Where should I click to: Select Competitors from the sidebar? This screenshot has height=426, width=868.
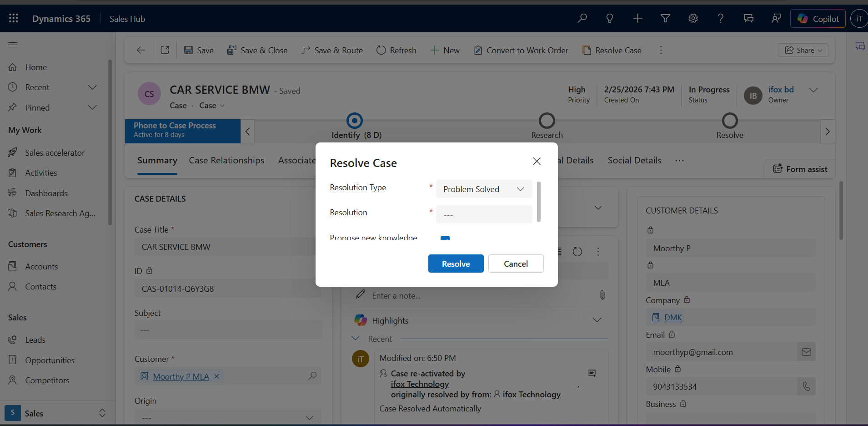point(48,380)
